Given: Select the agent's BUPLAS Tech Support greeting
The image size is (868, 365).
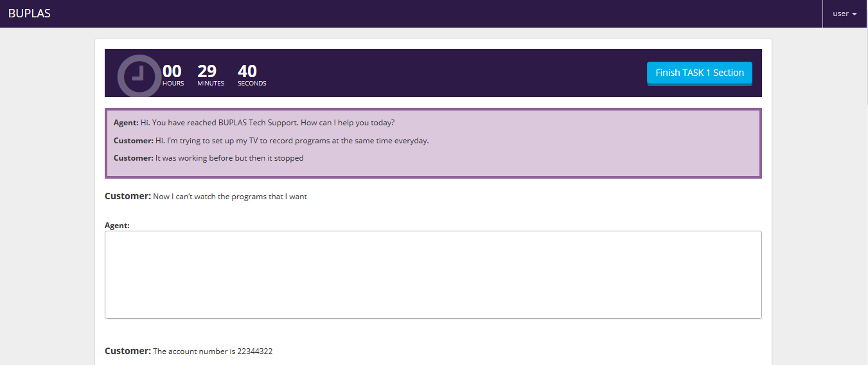Looking at the screenshot, I should click(267, 123).
